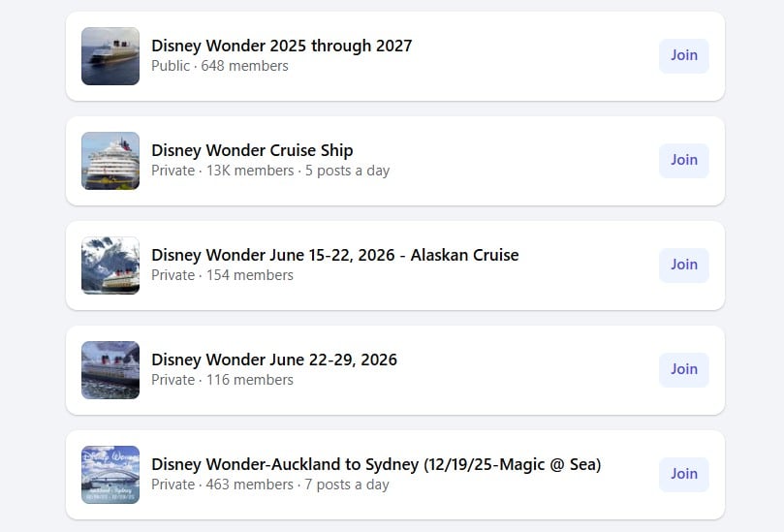Viewport: 784px width, 532px height.
Task: Click the 2025 through 2027 group thumbnail
Action: (x=110, y=56)
